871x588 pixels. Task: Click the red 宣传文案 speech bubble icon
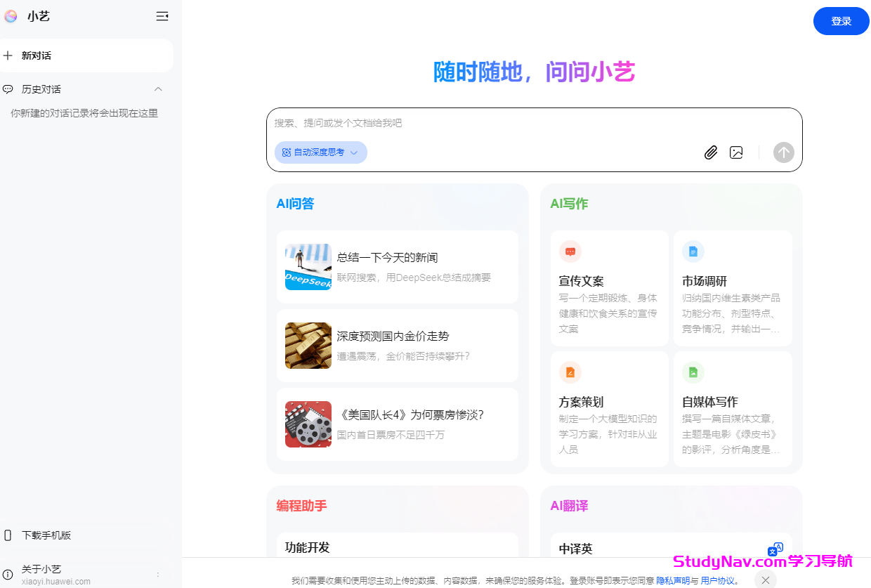tap(570, 251)
